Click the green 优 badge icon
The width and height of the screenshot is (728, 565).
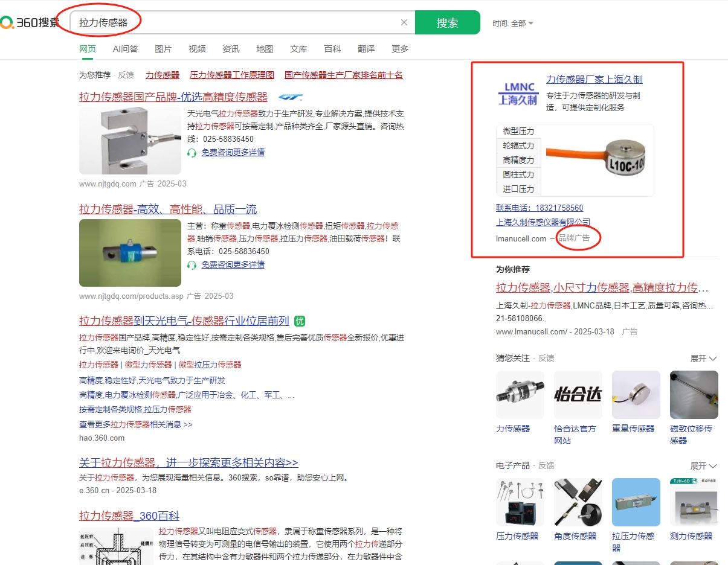[300, 321]
